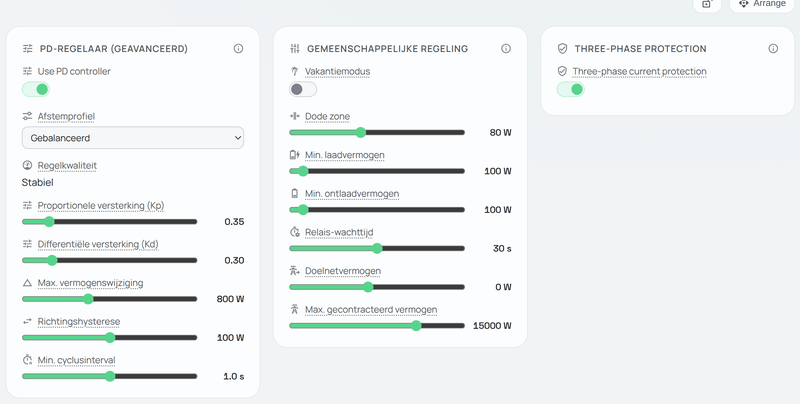
Task: Click the 0 W value
Action: (x=503, y=287)
